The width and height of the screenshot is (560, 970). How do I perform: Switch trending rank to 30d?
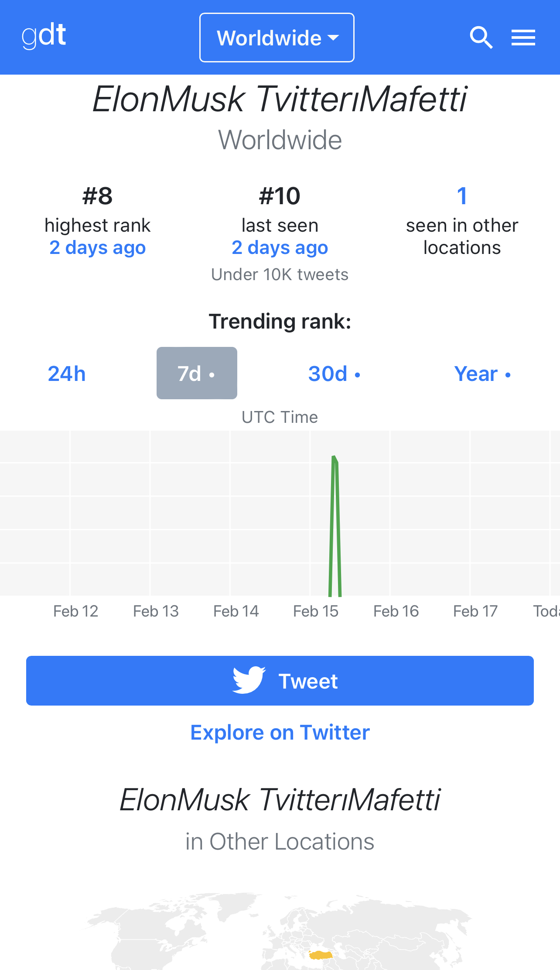point(335,374)
